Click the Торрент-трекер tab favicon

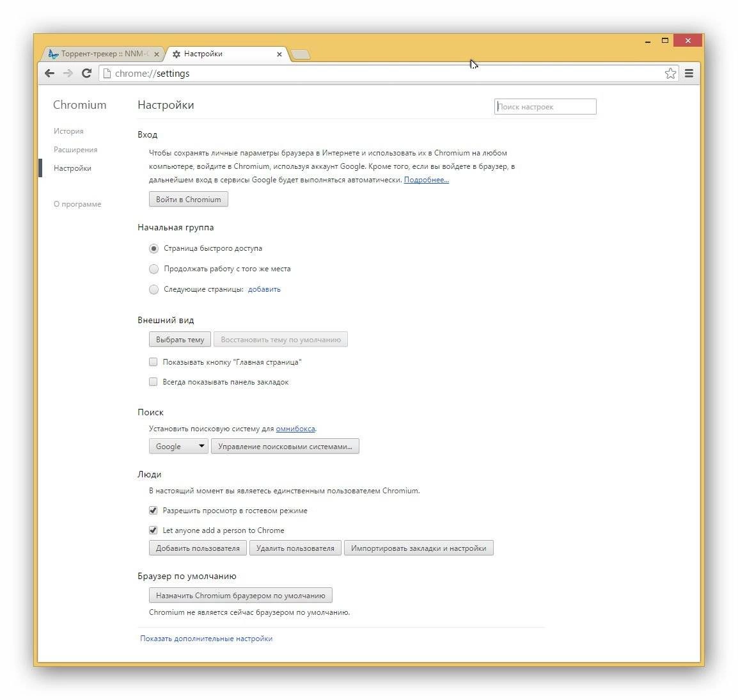(53, 54)
